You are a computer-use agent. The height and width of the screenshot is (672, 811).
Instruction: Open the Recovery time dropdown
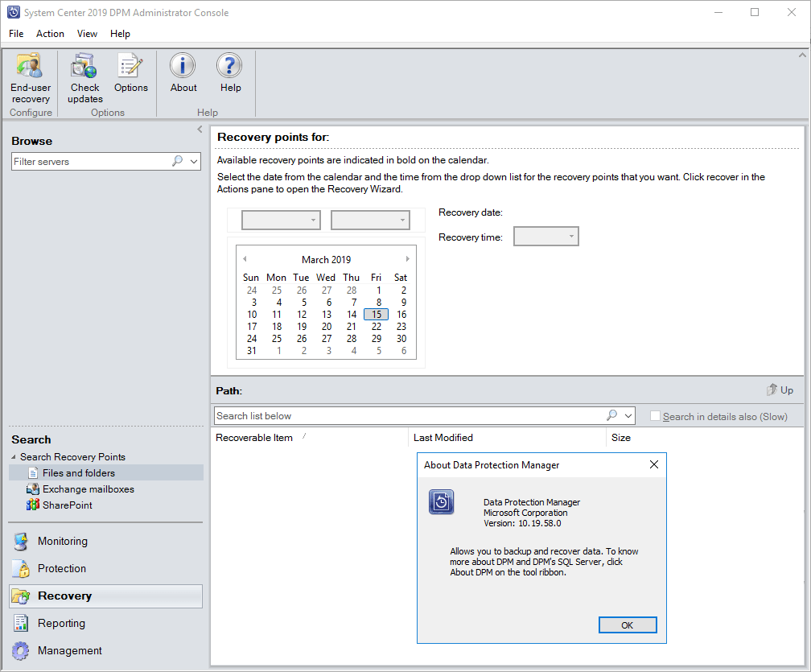point(546,237)
